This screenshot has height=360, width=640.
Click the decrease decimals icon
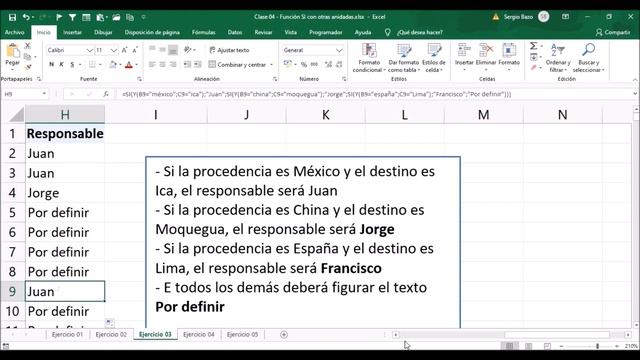coord(339,64)
